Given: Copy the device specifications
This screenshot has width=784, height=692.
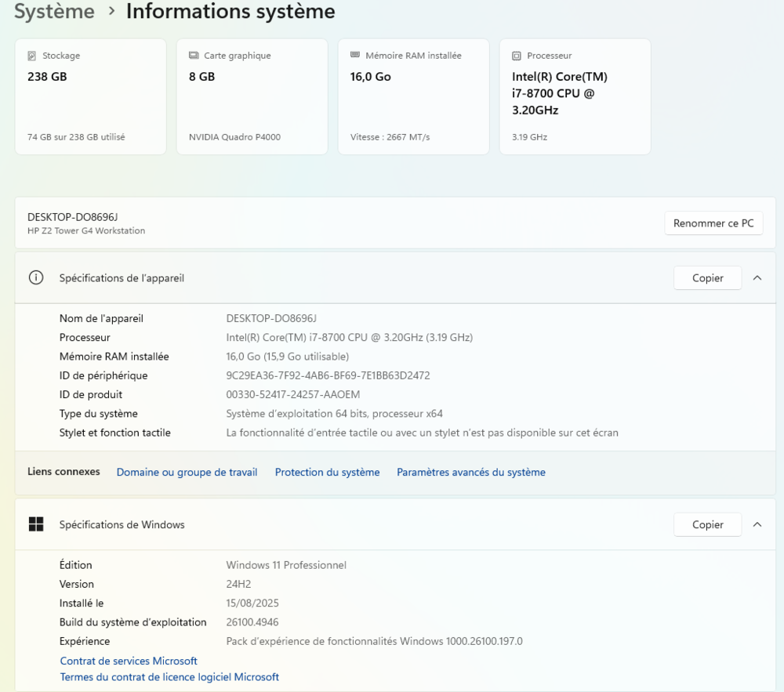Looking at the screenshot, I should [x=707, y=277].
